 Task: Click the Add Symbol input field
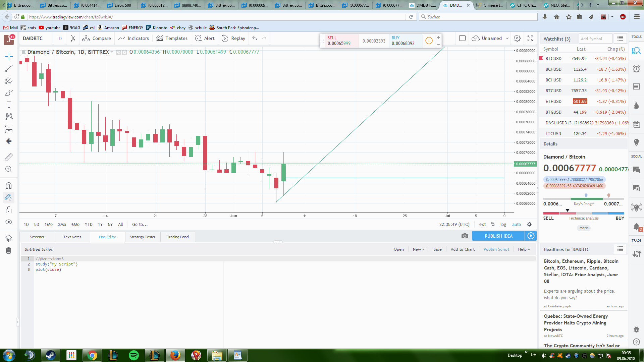point(595,39)
